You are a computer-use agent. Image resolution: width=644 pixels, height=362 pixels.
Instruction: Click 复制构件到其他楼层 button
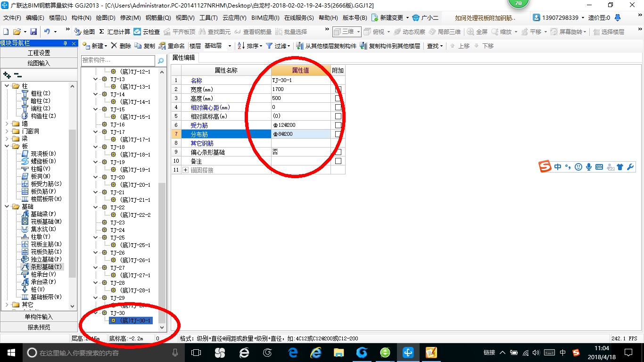coord(390,46)
